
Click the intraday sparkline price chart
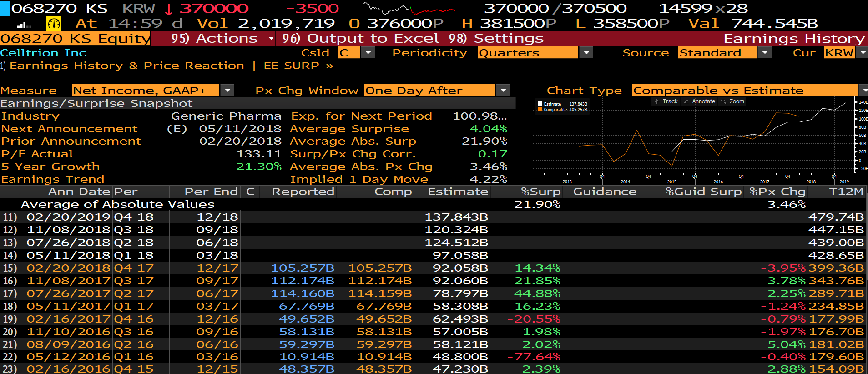409,9
